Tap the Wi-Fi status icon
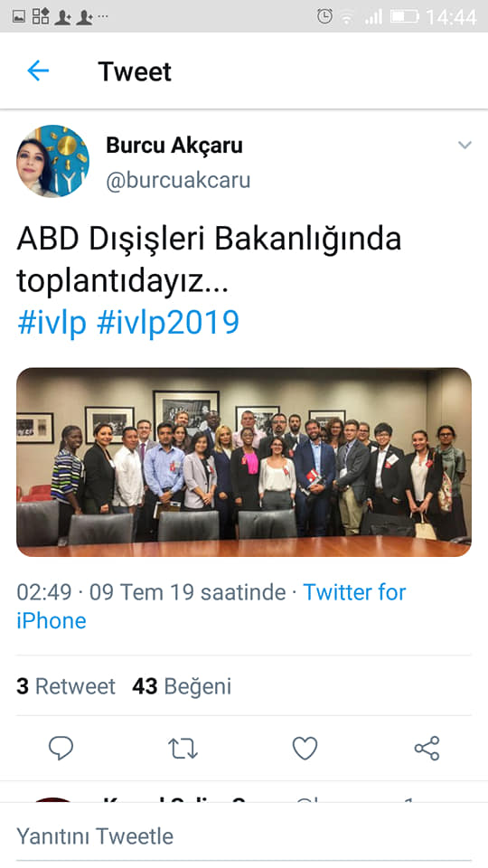 coord(347,17)
